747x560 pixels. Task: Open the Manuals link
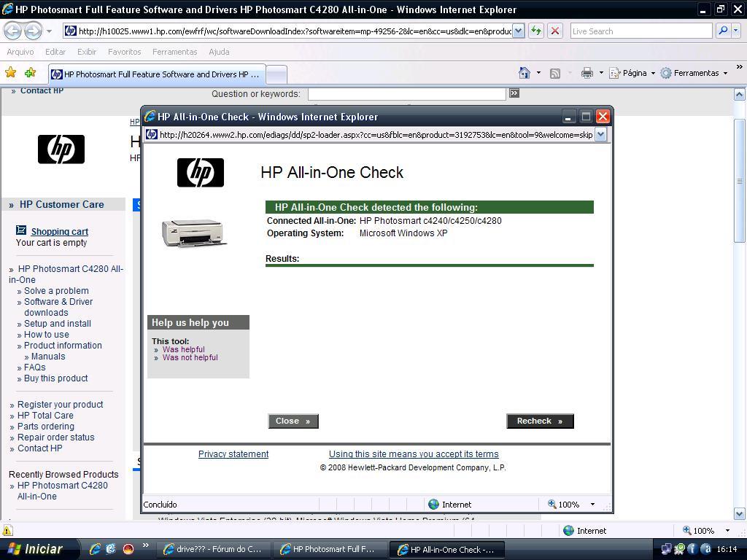pyautogui.click(x=48, y=356)
